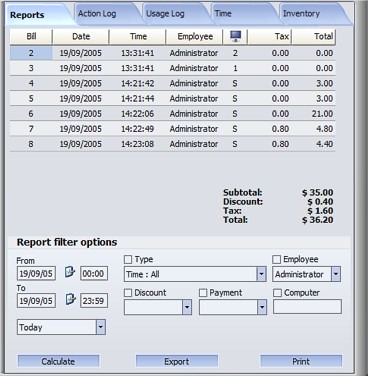
Task: Click the Calculate button
Action: click(58, 361)
